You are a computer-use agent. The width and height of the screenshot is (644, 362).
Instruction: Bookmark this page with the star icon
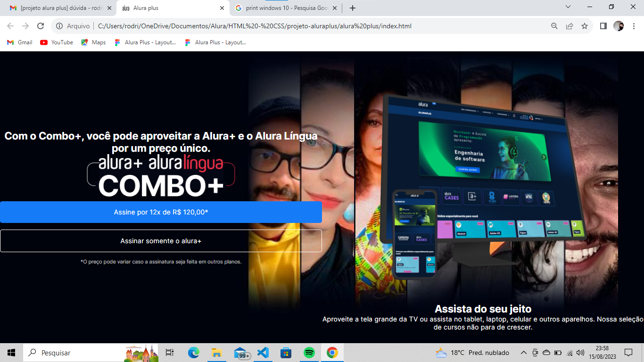585,26
